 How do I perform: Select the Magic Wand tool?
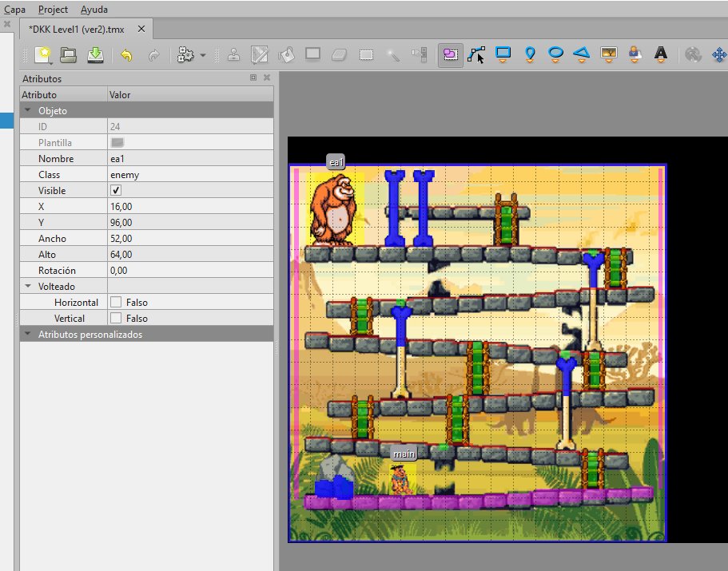[393, 55]
